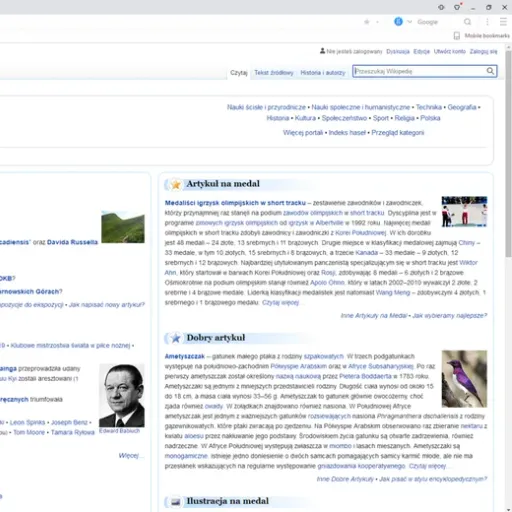This screenshot has width=512, height=512.
Task: Click the skin/theme icon in title bar
Action: click(x=441, y=7)
